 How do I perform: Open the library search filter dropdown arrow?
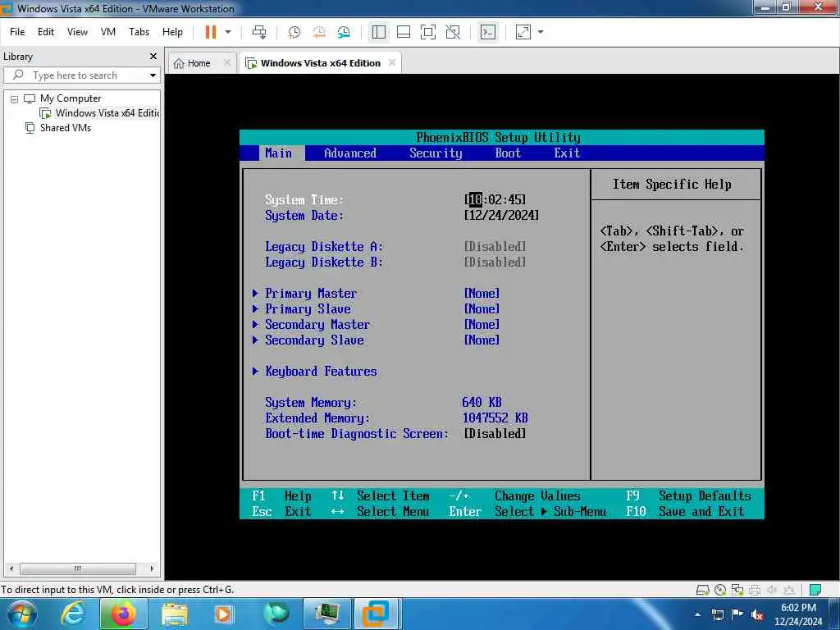153,75
